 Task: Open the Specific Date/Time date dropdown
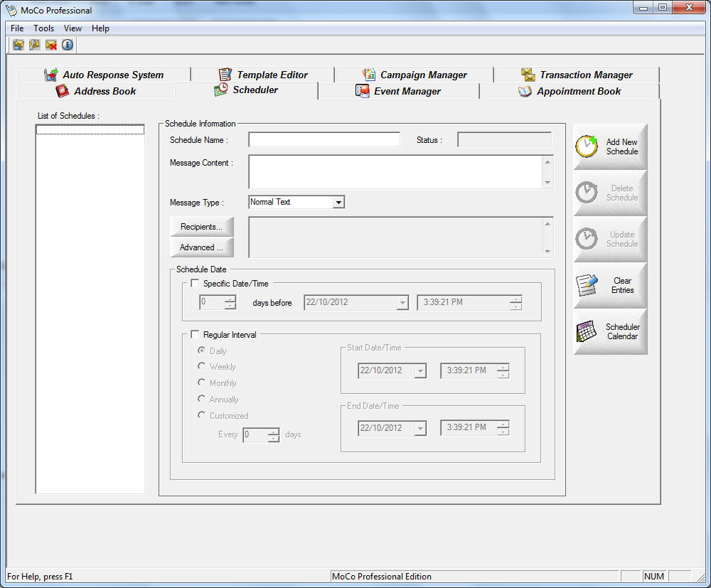pyautogui.click(x=402, y=302)
